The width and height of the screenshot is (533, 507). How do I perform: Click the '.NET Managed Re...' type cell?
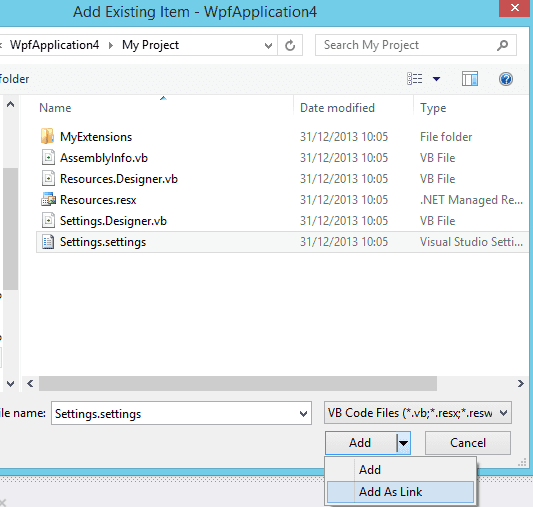[x=471, y=200]
